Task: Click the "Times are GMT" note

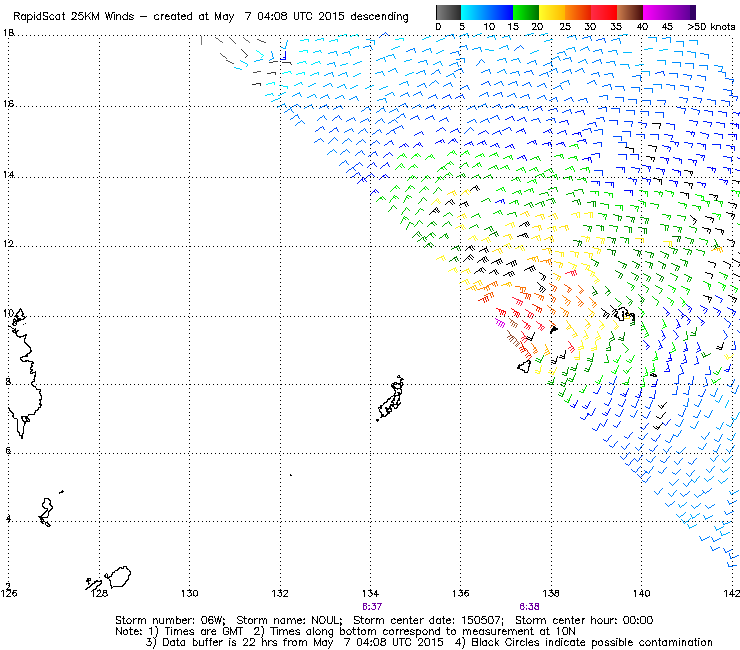Action: pos(203,631)
